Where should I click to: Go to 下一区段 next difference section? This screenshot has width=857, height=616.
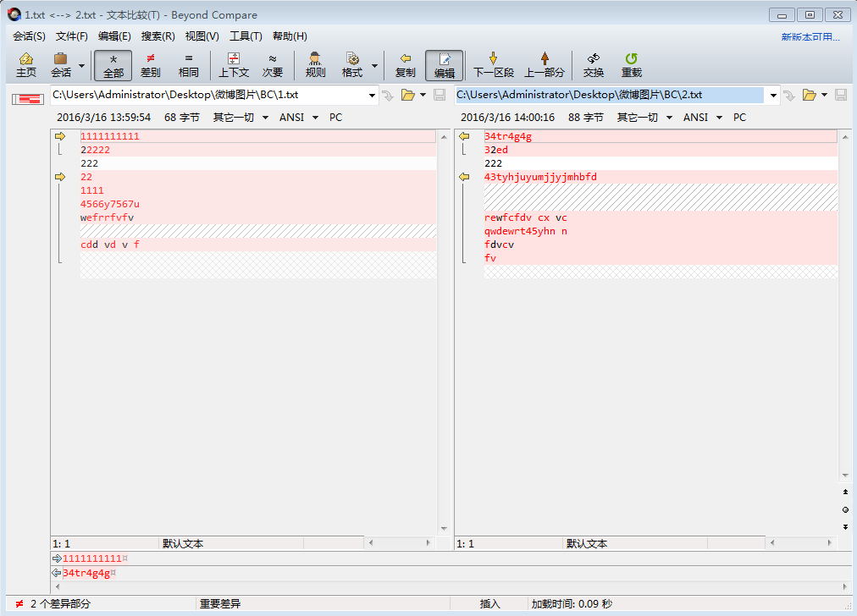[494, 65]
